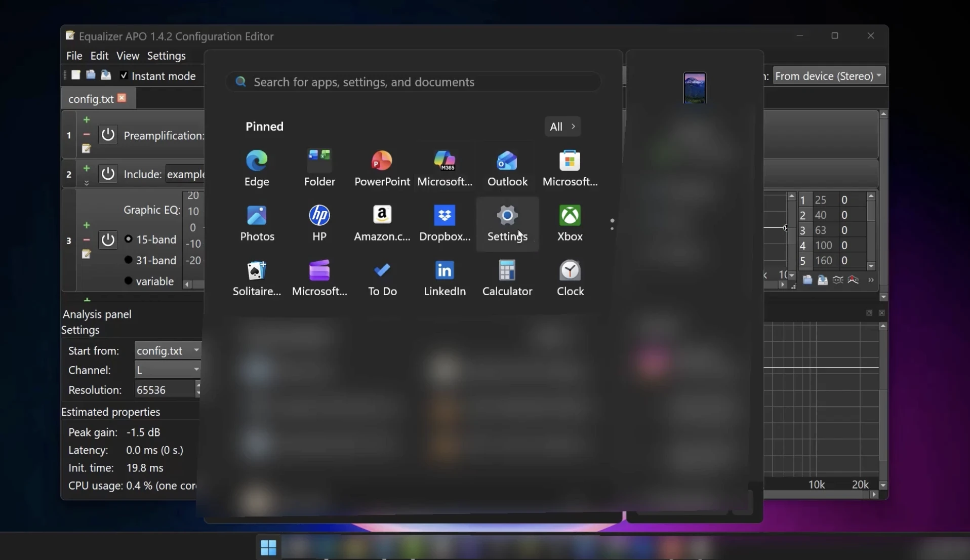Image resolution: width=970 pixels, height=560 pixels.
Task: Launch LinkedIn from pinned apps
Action: [x=446, y=278]
